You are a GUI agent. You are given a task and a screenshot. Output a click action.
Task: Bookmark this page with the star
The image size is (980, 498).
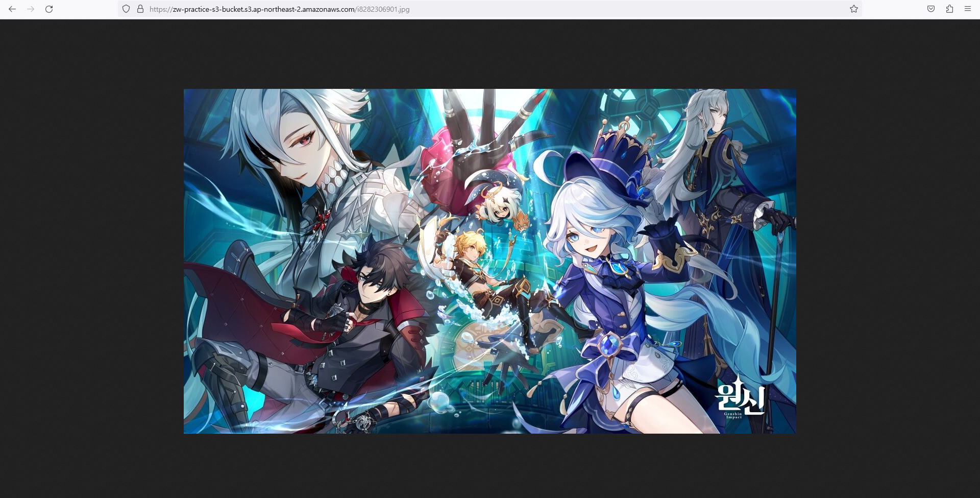tap(853, 9)
